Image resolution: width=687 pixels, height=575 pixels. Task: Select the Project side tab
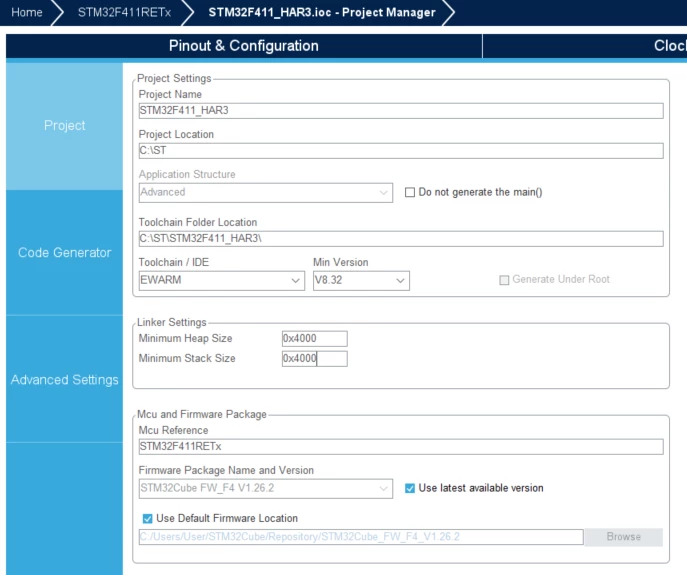[64, 126]
